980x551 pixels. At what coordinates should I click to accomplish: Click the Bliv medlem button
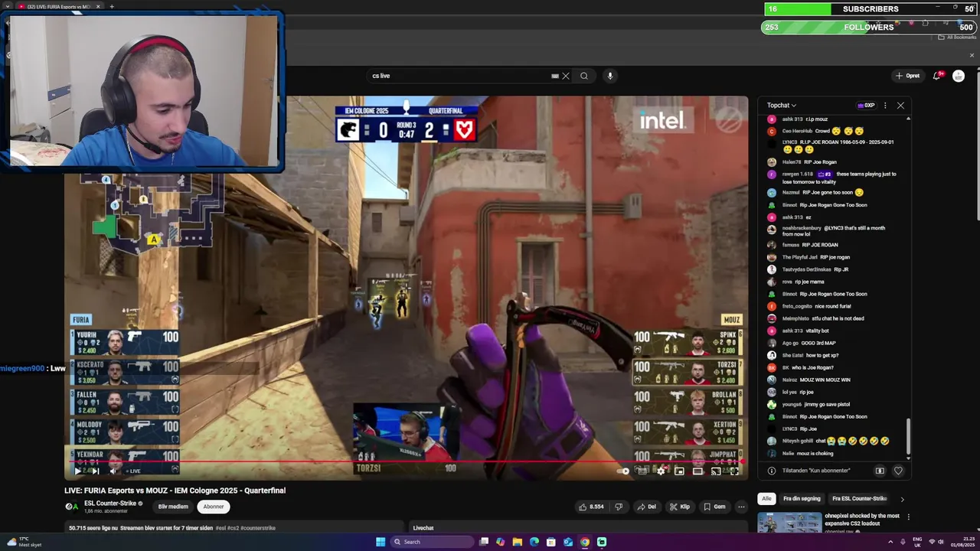(x=173, y=507)
